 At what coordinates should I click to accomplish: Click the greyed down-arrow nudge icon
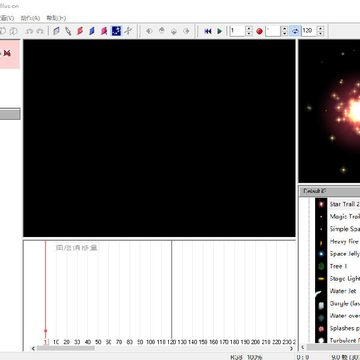pos(174,31)
